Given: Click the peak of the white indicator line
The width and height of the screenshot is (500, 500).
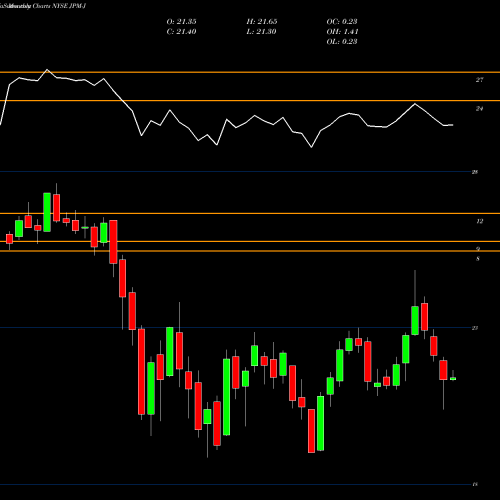Looking at the screenshot, I should [x=47, y=70].
